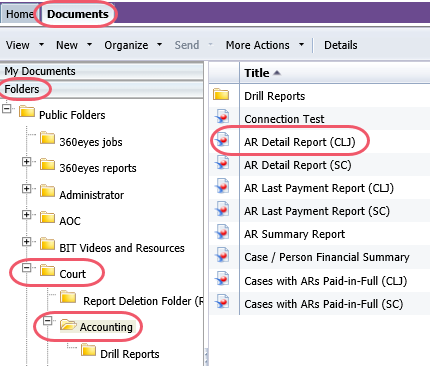Collapse the Court folder node
The image size is (430, 366).
coord(26,268)
